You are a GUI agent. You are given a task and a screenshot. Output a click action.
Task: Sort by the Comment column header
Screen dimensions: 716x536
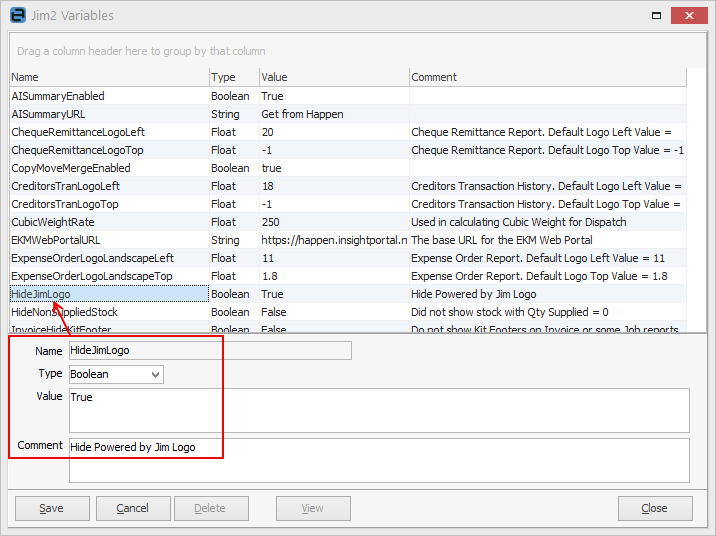548,77
